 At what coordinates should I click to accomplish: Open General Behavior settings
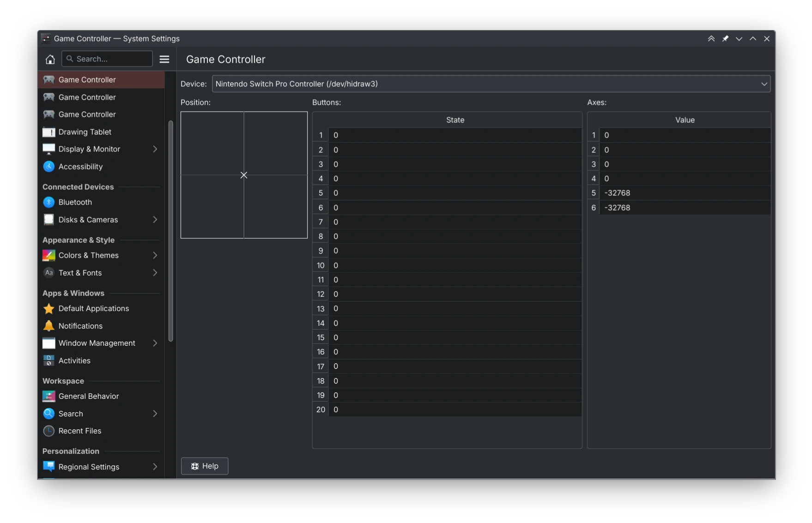tap(101, 396)
